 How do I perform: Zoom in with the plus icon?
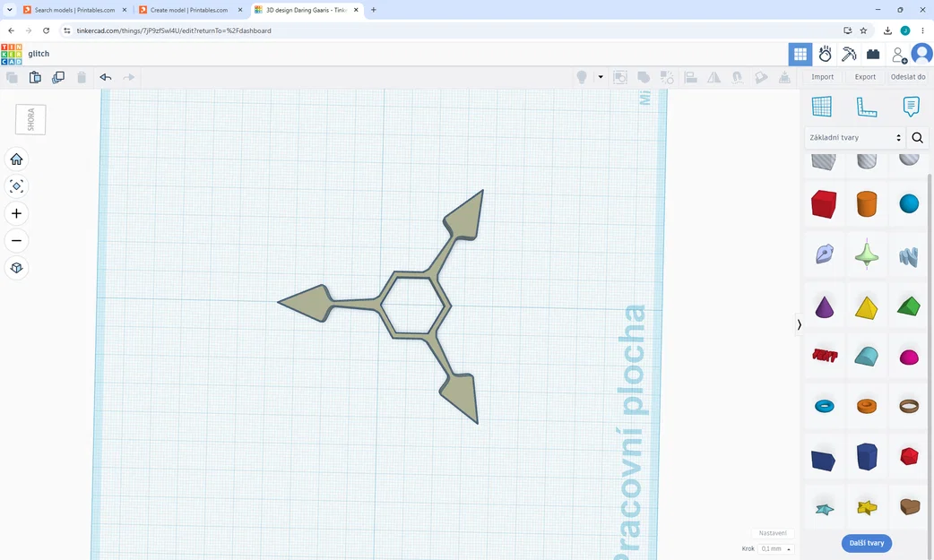coord(17,213)
